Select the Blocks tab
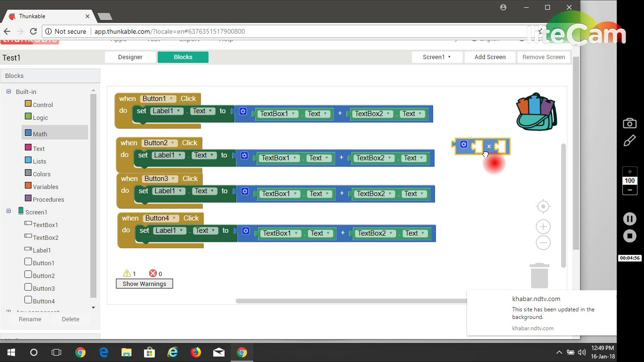The width and height of the screenshot is (644, 362). click(183, 57)
